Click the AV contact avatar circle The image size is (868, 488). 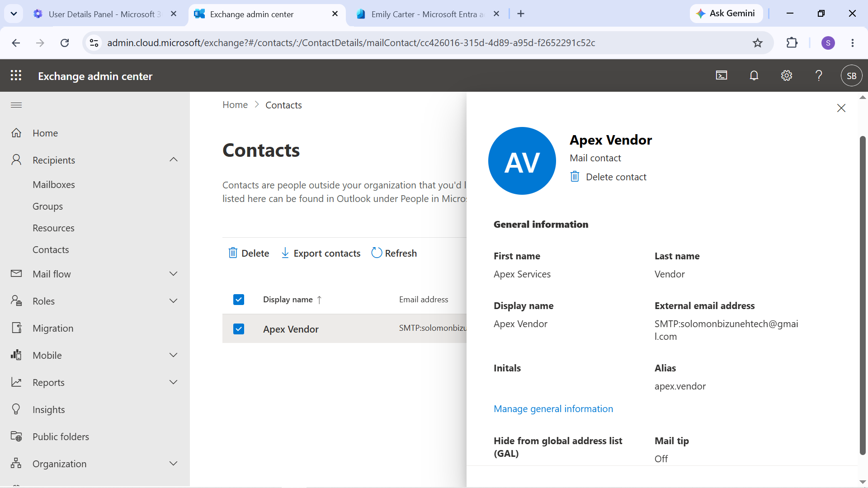(x=522, y=161)
